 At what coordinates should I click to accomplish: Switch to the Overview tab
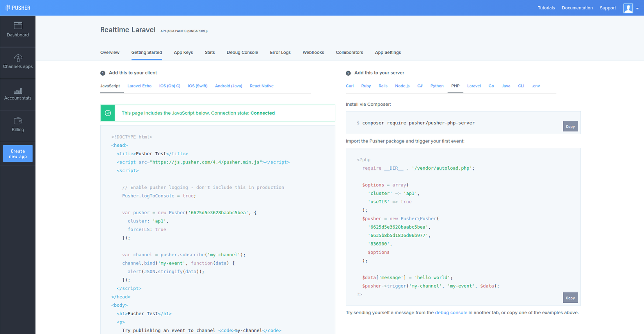tap(110, 52)
